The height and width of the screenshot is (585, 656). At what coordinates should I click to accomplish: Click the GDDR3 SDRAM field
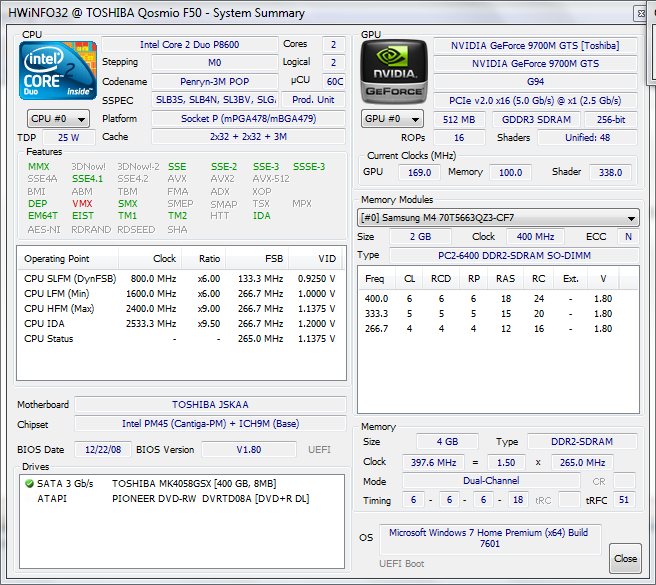click(536, 120)
